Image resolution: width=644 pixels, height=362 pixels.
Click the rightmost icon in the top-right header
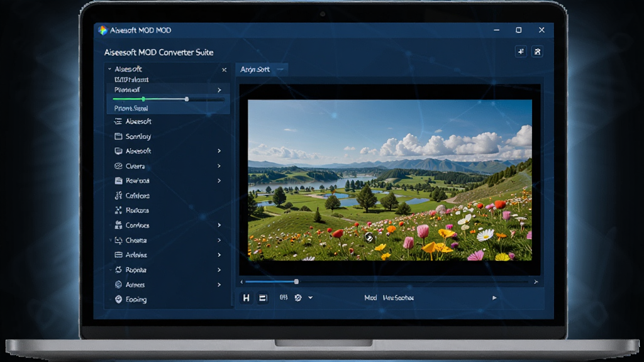[x=537, y=52]
